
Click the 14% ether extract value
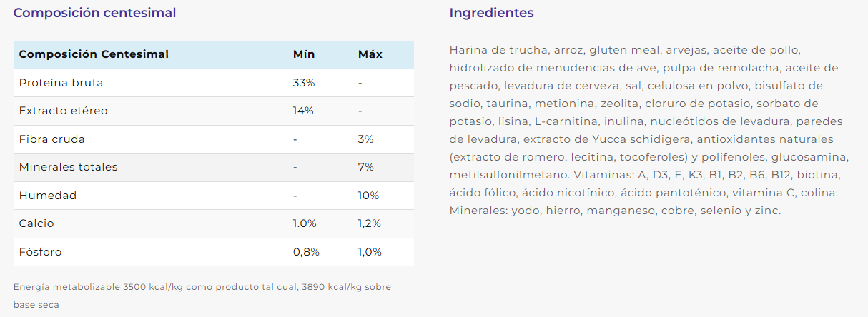303,111
